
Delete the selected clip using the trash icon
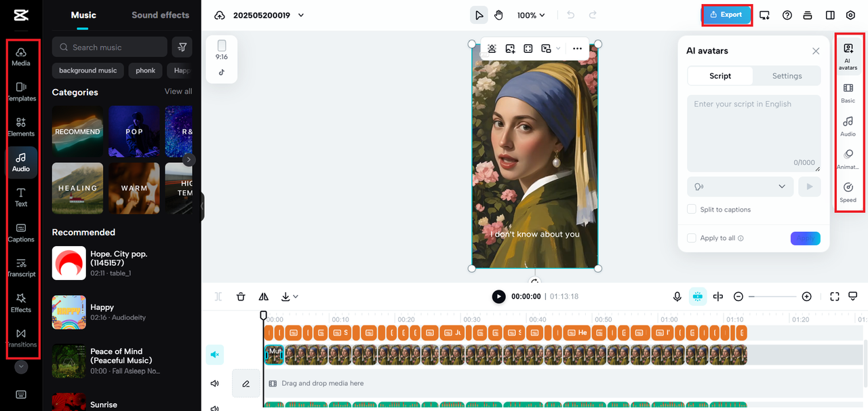coord(241,296)
